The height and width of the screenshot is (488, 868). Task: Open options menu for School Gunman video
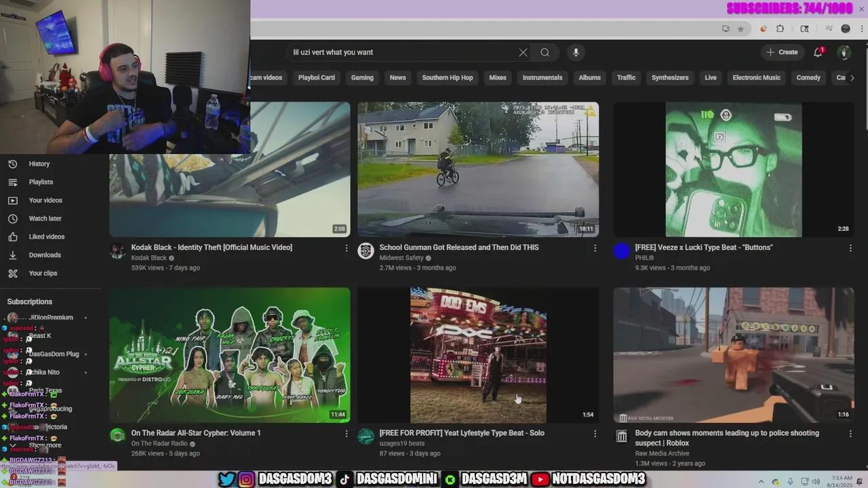point(595,248)
